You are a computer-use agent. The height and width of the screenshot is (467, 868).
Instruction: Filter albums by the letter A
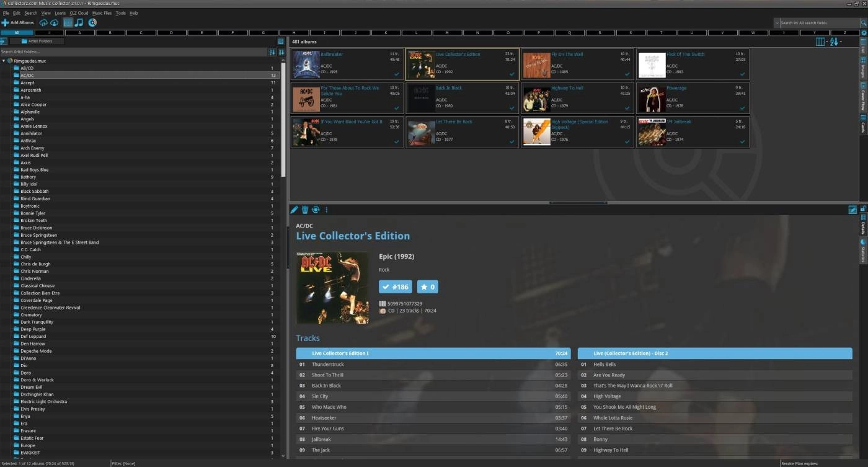[80, 32]
